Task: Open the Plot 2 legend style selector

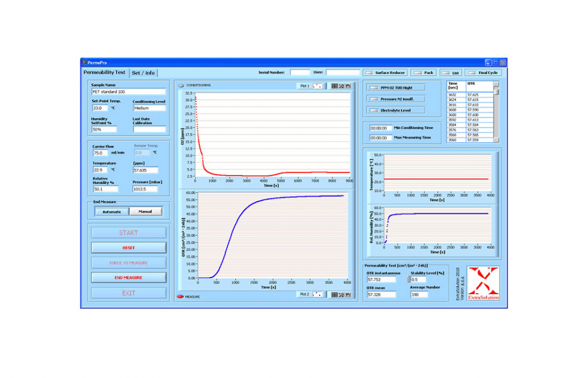Action: coord(318,294)
